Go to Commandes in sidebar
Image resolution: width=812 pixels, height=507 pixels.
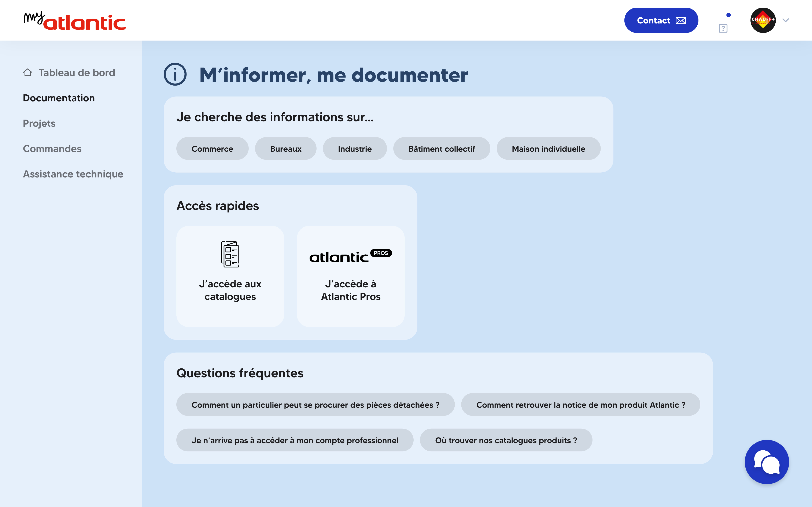pos(52,149)
